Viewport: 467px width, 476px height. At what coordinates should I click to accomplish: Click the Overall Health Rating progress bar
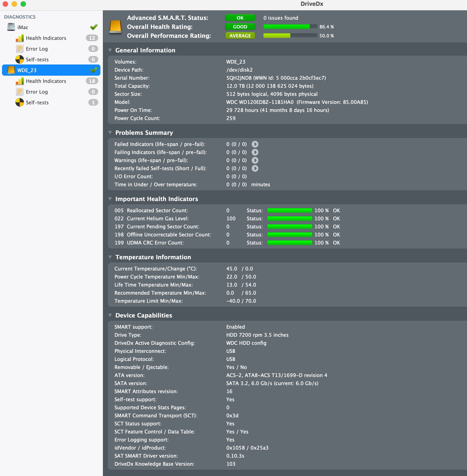pos(290,27)
